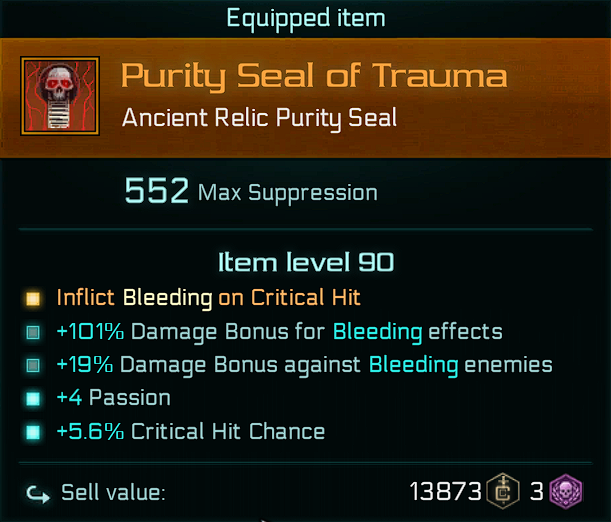Click the bullet beside +4 Passion
The width and height of the screenshot is (611, 522).
pyautogui.click(x=34, y=398)
